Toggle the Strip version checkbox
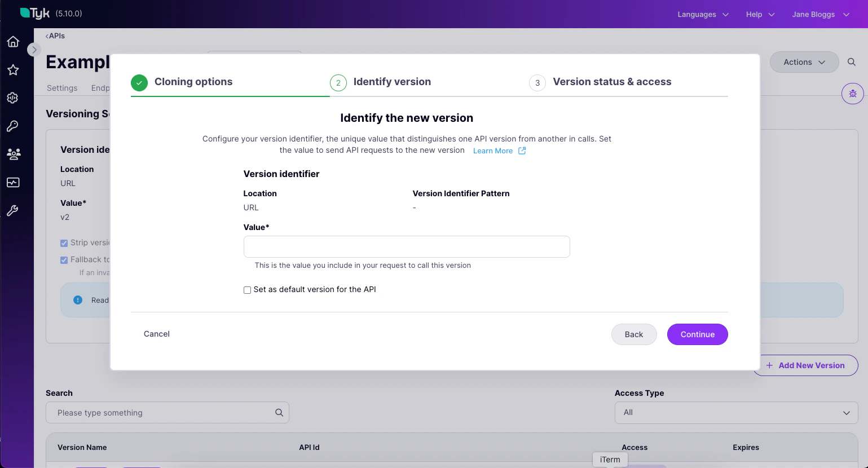868x468 pixels. 64,243
